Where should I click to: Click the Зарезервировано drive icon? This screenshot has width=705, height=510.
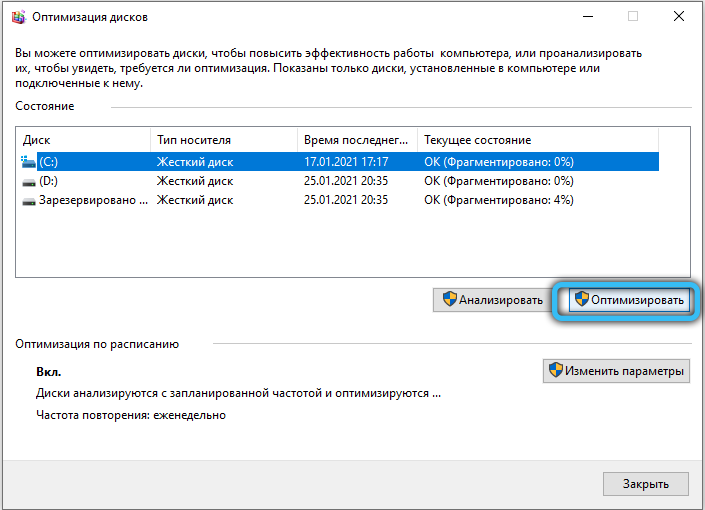click(x=29, y=201)
